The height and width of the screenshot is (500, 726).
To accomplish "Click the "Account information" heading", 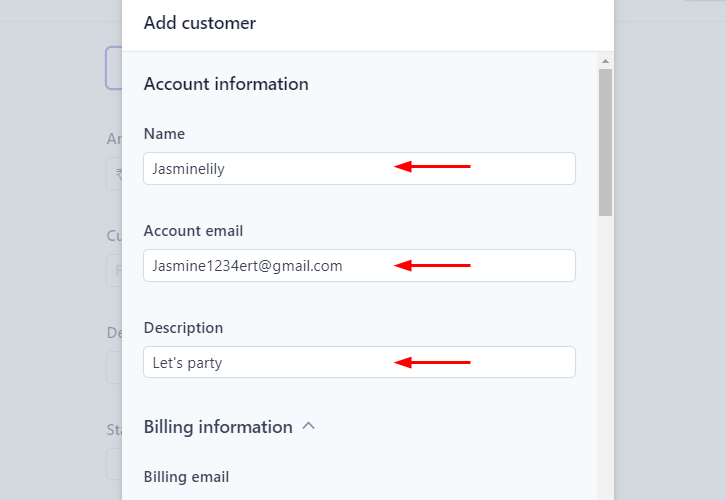I will (226, 84).
